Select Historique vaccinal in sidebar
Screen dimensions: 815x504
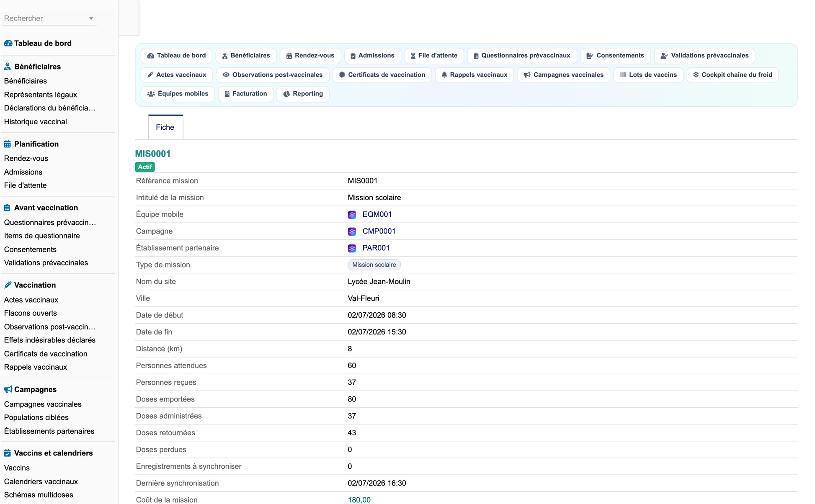[36, 122]
